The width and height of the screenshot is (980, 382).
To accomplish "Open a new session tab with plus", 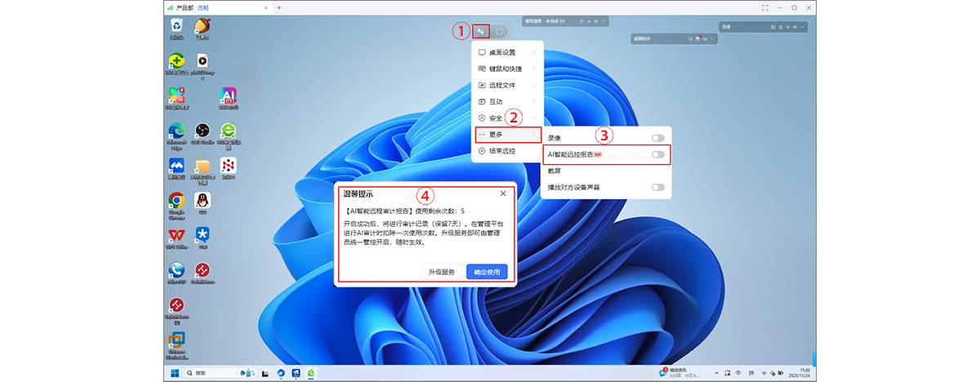I will click(x=278, y=7).
